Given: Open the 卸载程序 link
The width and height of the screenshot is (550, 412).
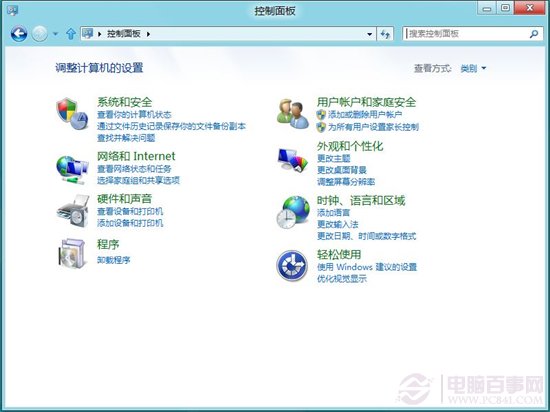Looking at the screenshot, I should (114, 260).
